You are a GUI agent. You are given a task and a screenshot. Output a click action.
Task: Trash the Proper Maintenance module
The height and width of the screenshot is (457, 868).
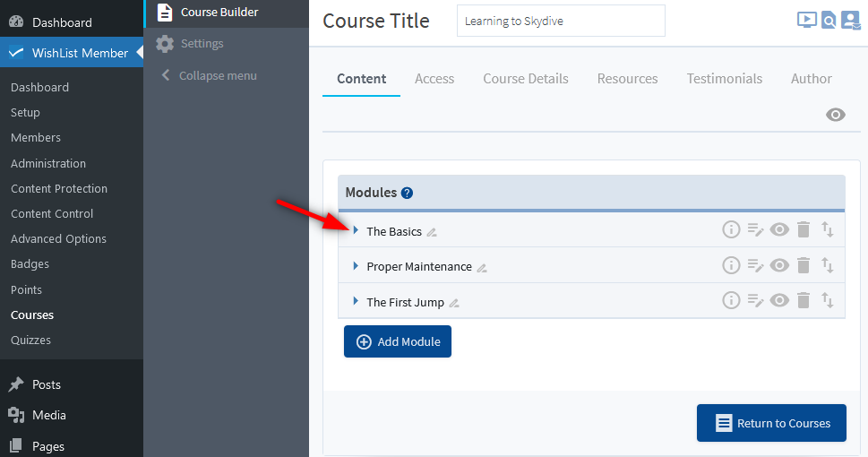click(804, 265)
